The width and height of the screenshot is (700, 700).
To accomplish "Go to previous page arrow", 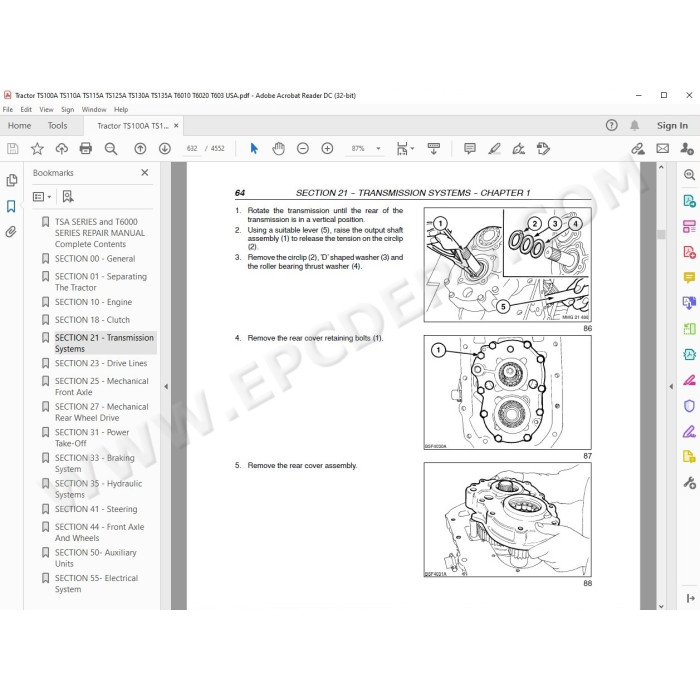I will pos(140,149).
